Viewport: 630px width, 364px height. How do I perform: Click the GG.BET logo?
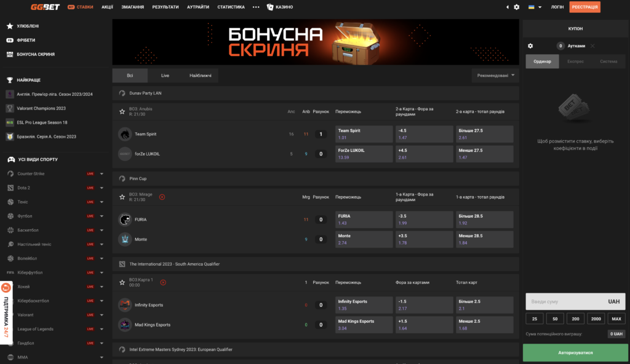pos(45,7)
